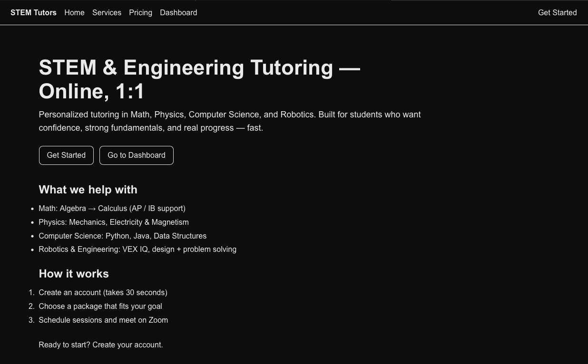Image resolution: width=588 pixels, height=364 pixels.
Task: Click the Go to Dashboard button
Action: tap(137, 155)
